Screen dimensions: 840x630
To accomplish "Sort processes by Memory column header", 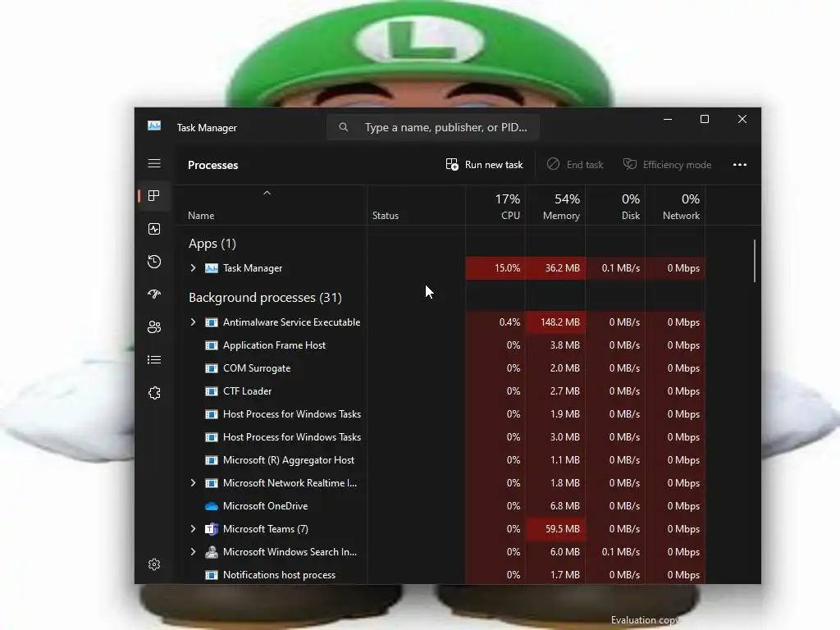I will (555, 206).
